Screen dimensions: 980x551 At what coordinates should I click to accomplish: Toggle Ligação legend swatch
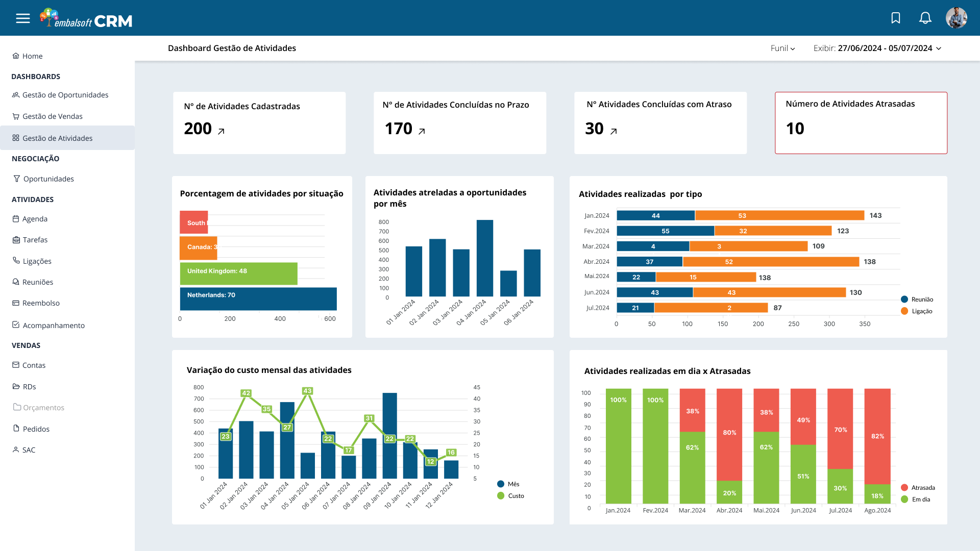click(x=904, y=311)
